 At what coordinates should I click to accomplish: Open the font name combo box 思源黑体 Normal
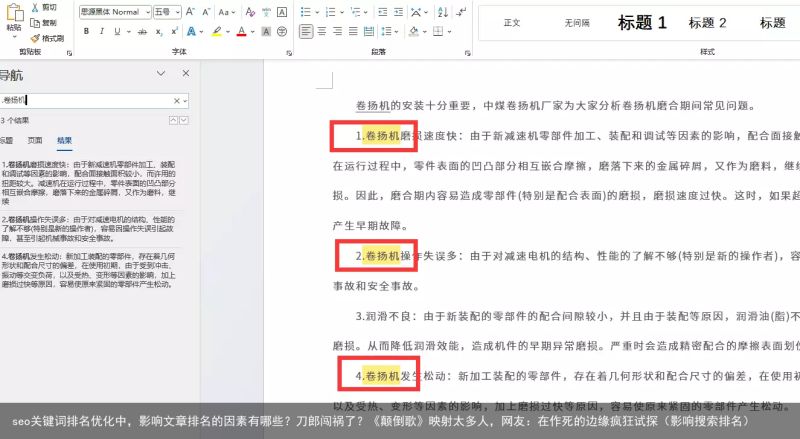(115, 11)
